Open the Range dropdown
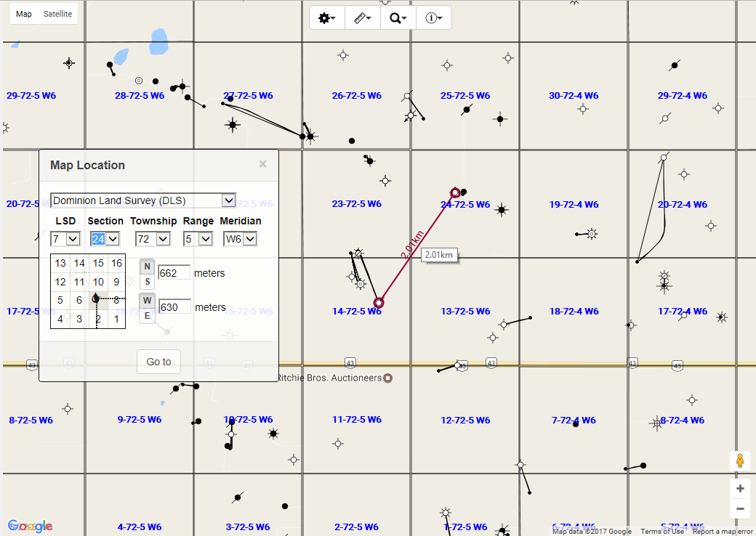The image size is (756, 536). click(x=198, y=239)
